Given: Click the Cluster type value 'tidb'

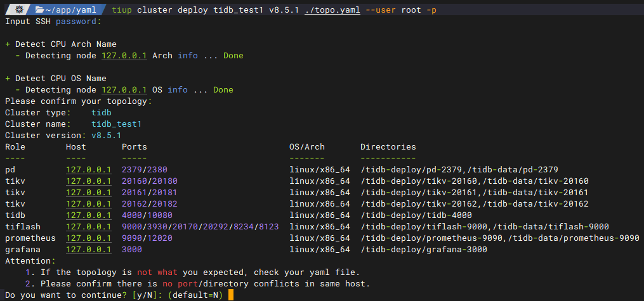Looking at the screenshot, I should coord(102,113).
